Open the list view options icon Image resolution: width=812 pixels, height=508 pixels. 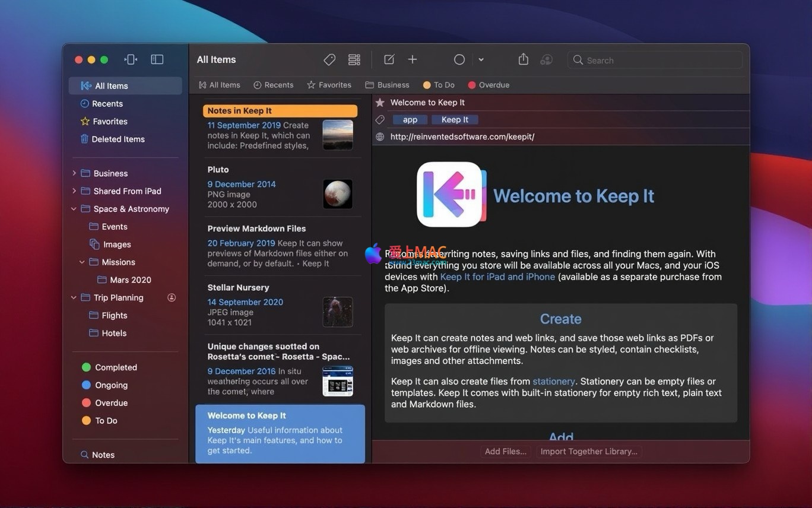pyautogui.click(x=354, y=60)
